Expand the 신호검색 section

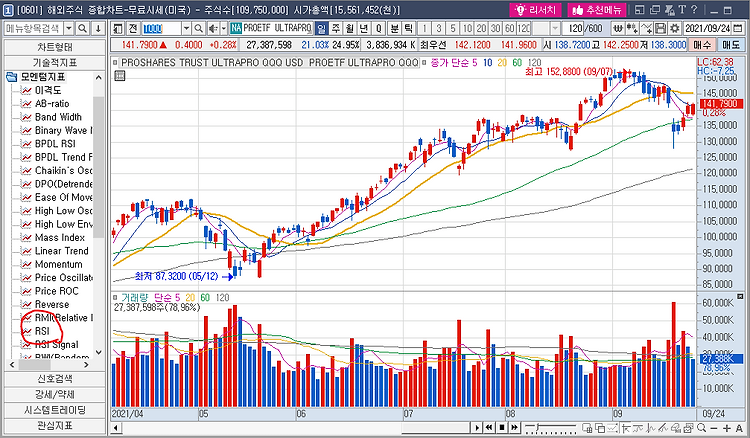pyautogui.click(x=55, y=379)
